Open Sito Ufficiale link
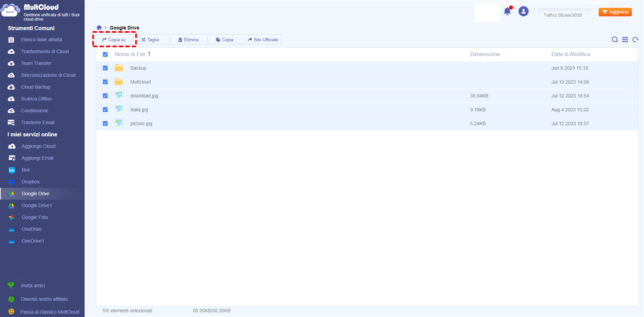 pos(263,40)
